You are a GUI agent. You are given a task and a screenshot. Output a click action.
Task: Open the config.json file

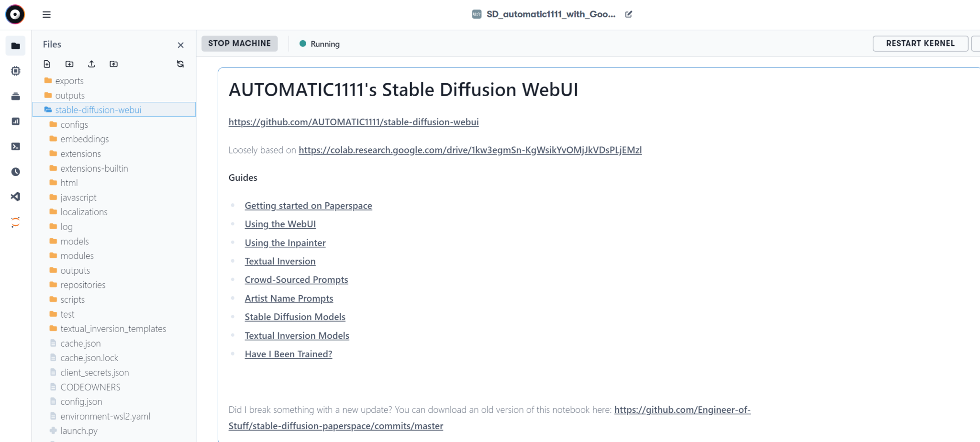pyautogui.click(x=81, y=402)
